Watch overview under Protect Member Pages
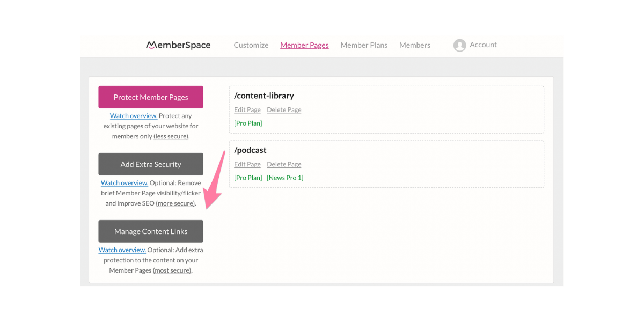 pos(134,116)
